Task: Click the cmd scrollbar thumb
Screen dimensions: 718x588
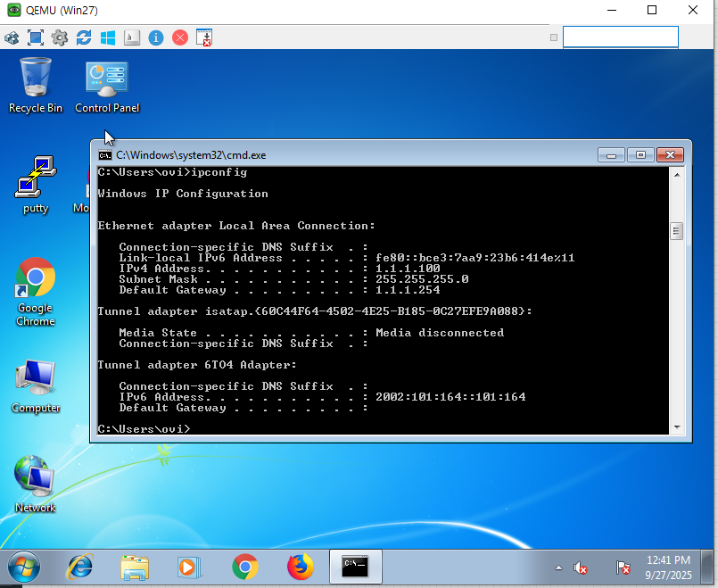Action: click(677, 231)
